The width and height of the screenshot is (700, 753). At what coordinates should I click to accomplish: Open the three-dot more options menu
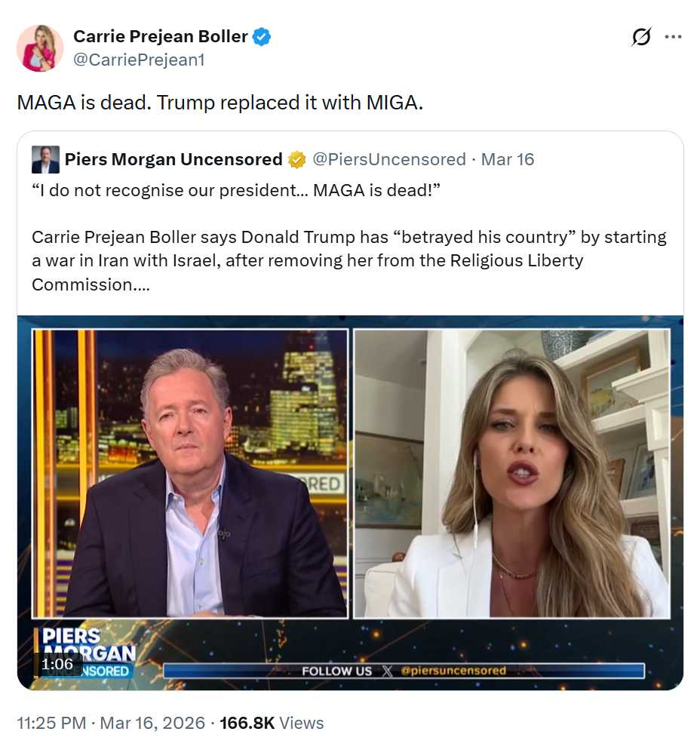(673, 37)
